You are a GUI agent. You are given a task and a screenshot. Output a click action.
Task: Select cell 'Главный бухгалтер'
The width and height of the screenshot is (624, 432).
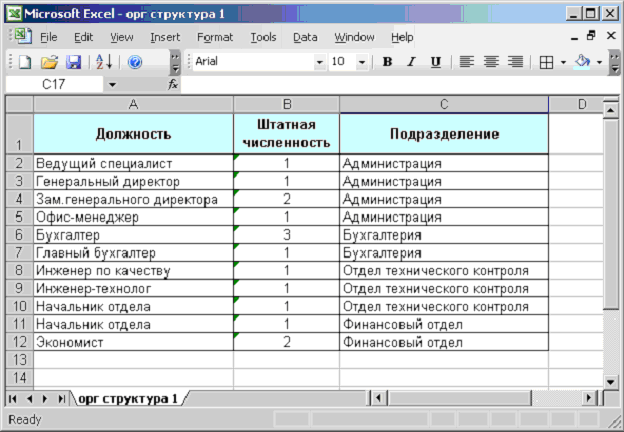[133, 253]
